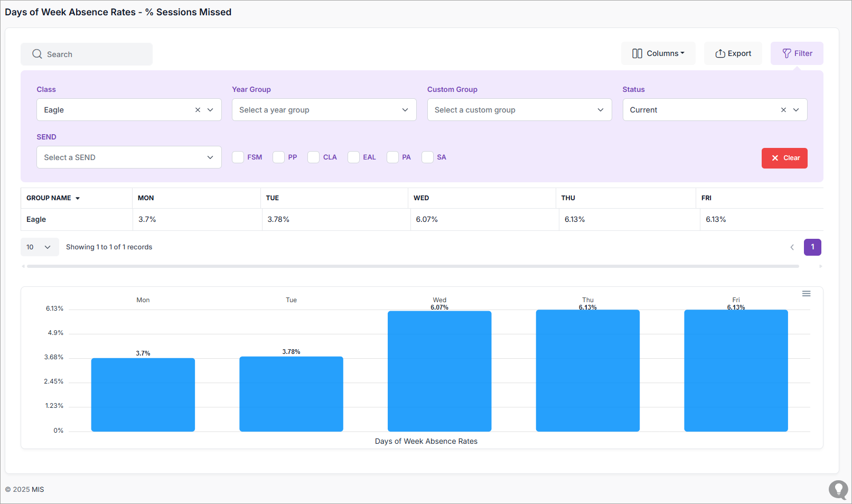Click the help lightbulb icon in corner

[838, 489]
